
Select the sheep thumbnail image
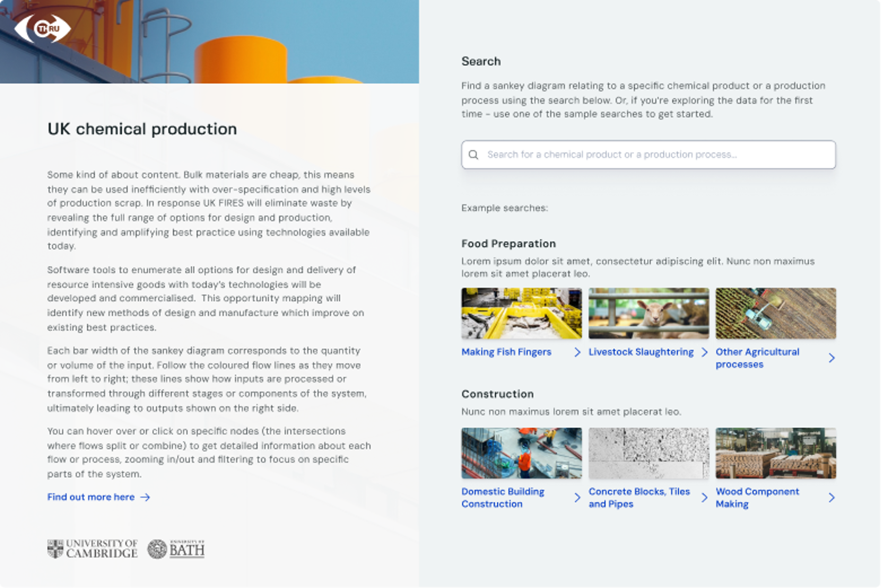[x=649, y=314]
